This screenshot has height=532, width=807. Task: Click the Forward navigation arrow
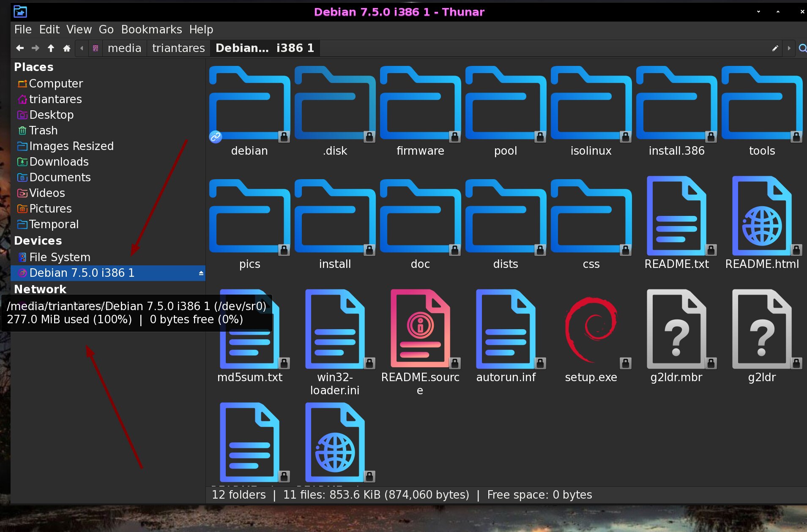tap(36, 48)
